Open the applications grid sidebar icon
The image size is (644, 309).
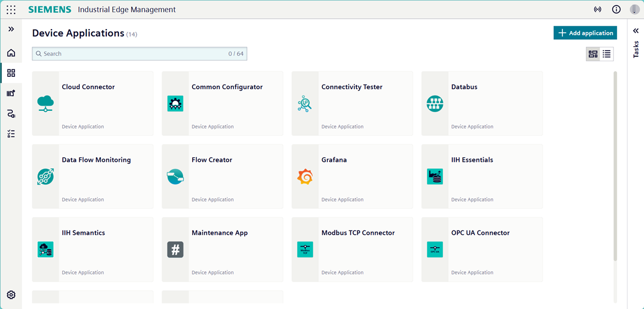click(11, 73)
